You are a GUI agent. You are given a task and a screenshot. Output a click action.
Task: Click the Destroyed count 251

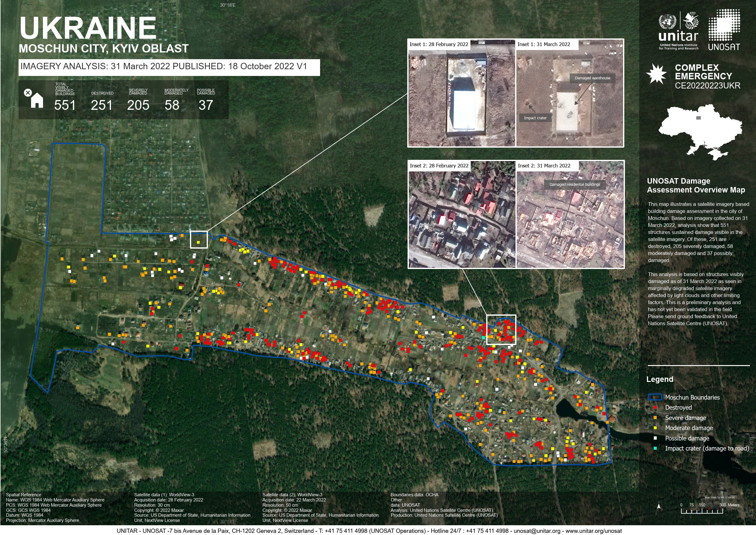click(x=102, y=106)
